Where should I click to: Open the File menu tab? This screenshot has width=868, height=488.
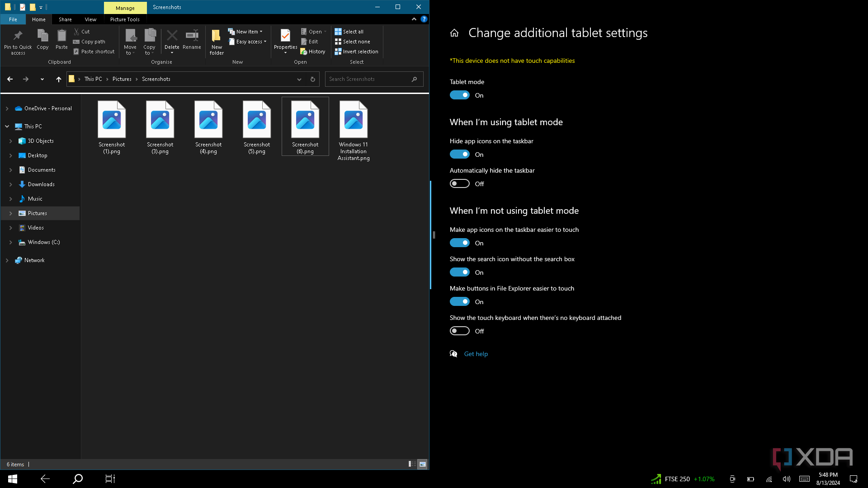(13, 19)
